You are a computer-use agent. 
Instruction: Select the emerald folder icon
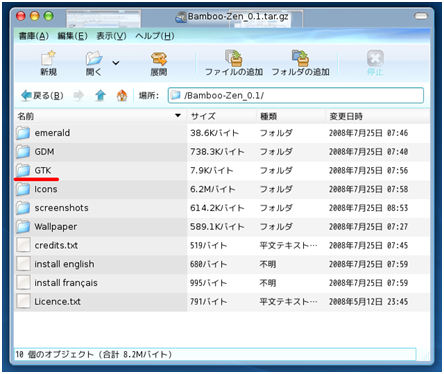(23, 133)
